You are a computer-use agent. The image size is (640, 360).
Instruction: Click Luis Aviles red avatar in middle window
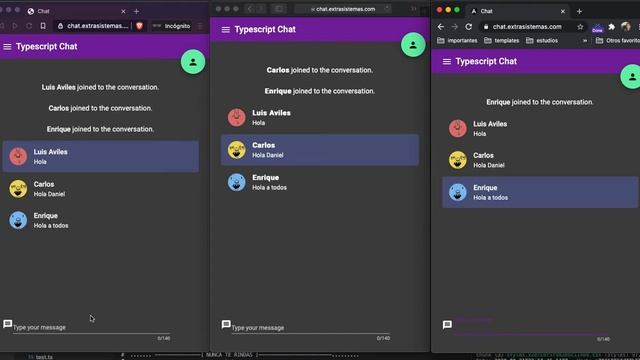(237, 118)
